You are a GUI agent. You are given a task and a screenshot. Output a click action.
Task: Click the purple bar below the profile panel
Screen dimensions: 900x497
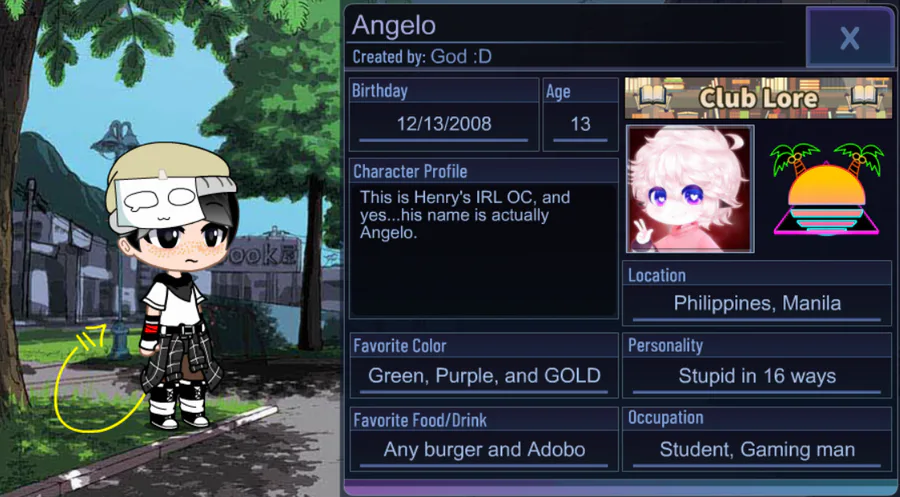coord(620,489)
